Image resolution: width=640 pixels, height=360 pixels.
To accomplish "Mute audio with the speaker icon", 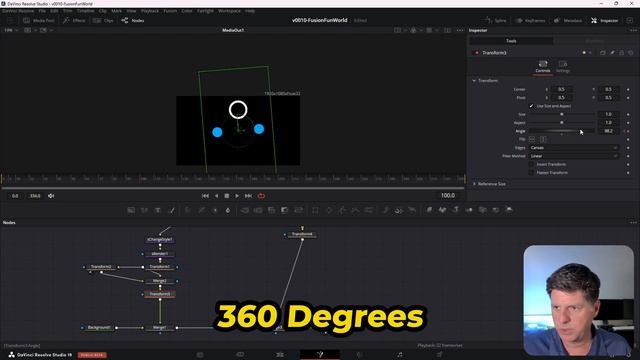I will pyautogui.click(x=51, y=196).
